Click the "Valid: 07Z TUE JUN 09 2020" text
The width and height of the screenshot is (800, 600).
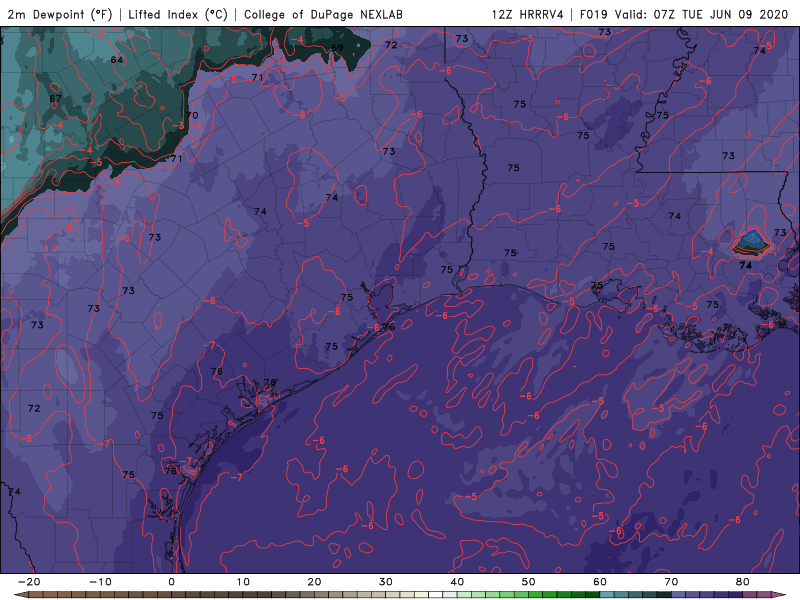pos(702,14)
